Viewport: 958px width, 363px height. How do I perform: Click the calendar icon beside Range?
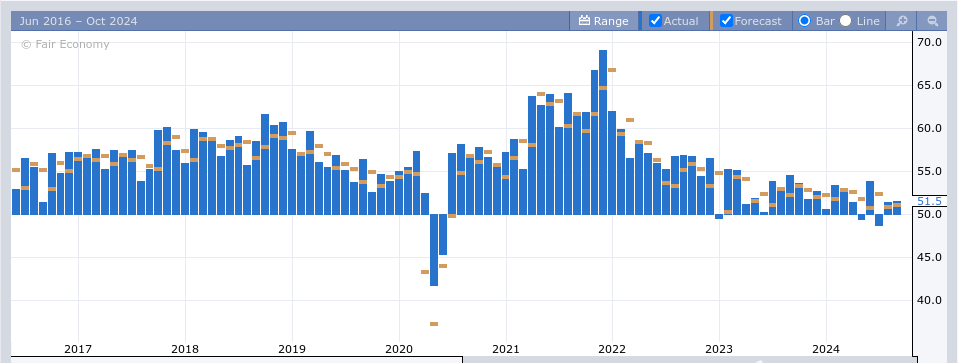584,21
